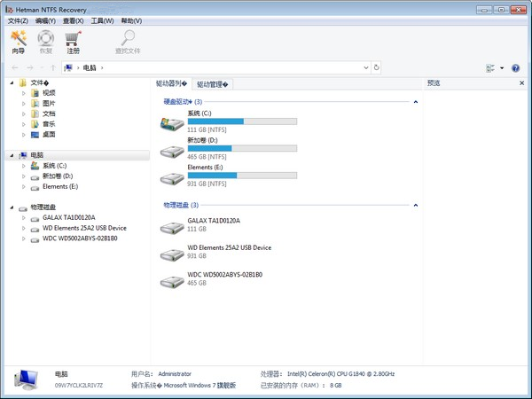
Task: Select 桌面 in the folder tree
Action: [49, 135]
